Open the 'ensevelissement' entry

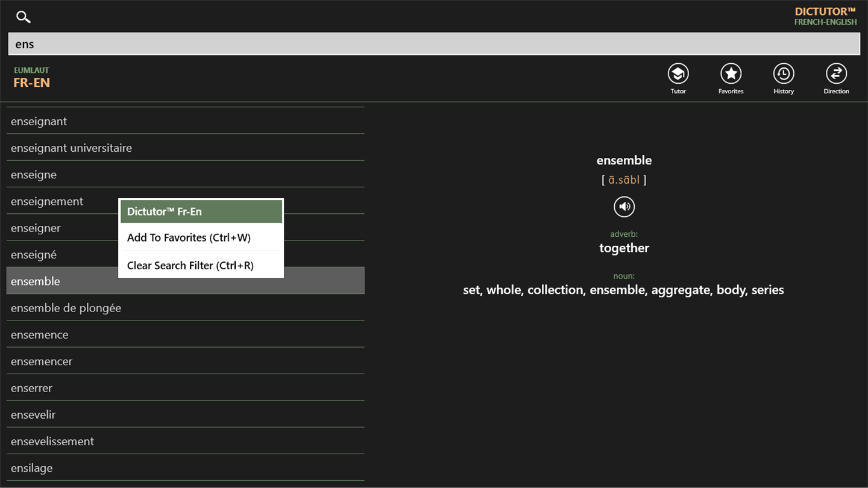click(x=186, y=441)
